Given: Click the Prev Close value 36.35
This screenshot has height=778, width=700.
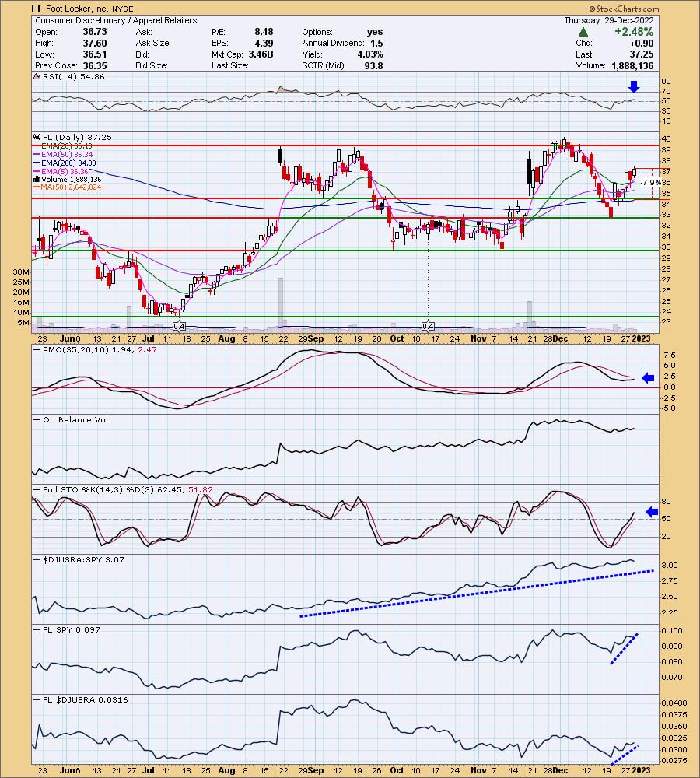Looking at the screenshot, I should 95,65.
